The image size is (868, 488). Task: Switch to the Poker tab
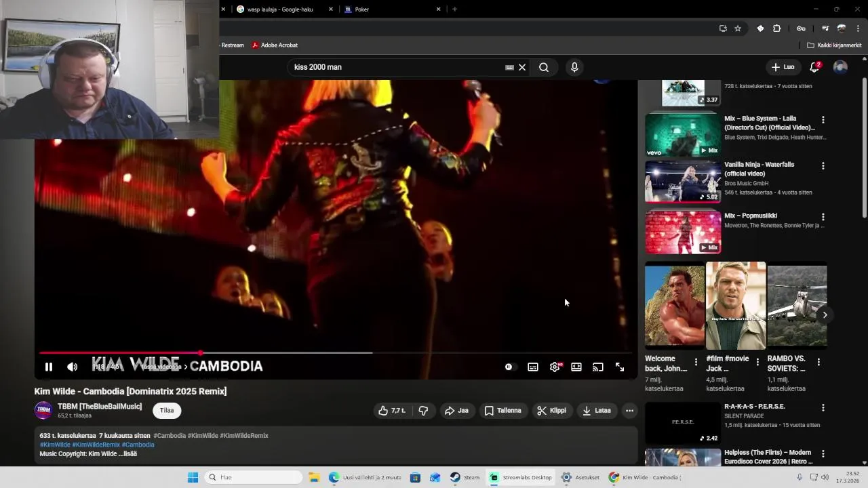[x=388, y=9]
